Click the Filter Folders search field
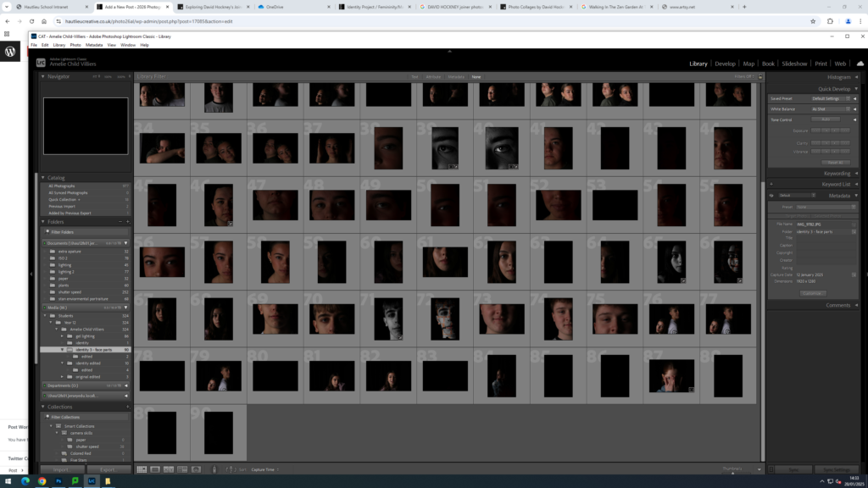 pos(87,232)
